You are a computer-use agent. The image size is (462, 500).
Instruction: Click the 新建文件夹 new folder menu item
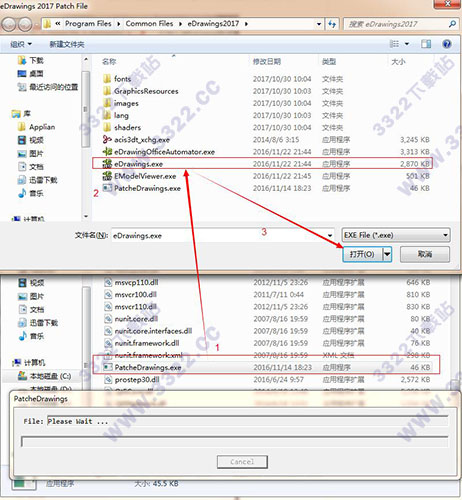[67, 44]
